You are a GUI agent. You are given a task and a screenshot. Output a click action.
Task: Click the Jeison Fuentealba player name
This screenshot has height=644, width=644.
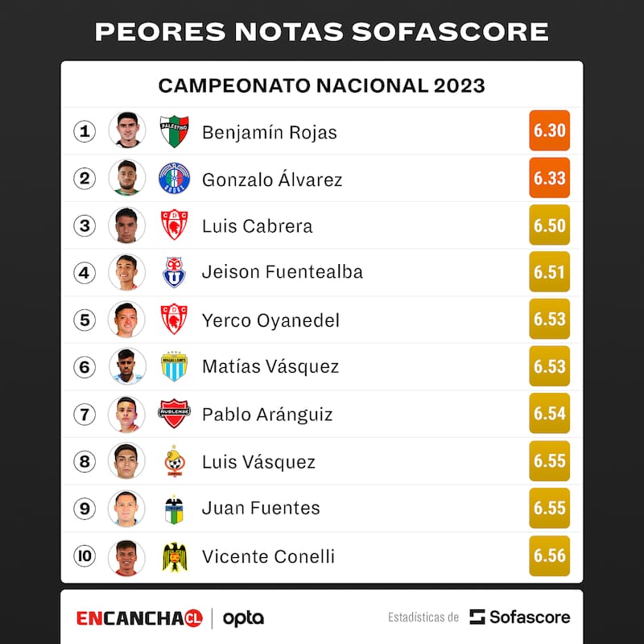pos(282,272)
